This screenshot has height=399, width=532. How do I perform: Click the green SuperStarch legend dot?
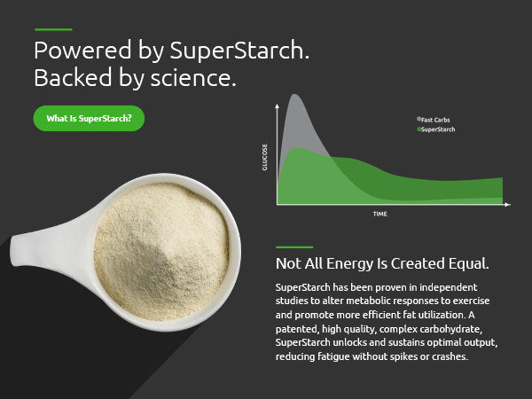(419, 129)
